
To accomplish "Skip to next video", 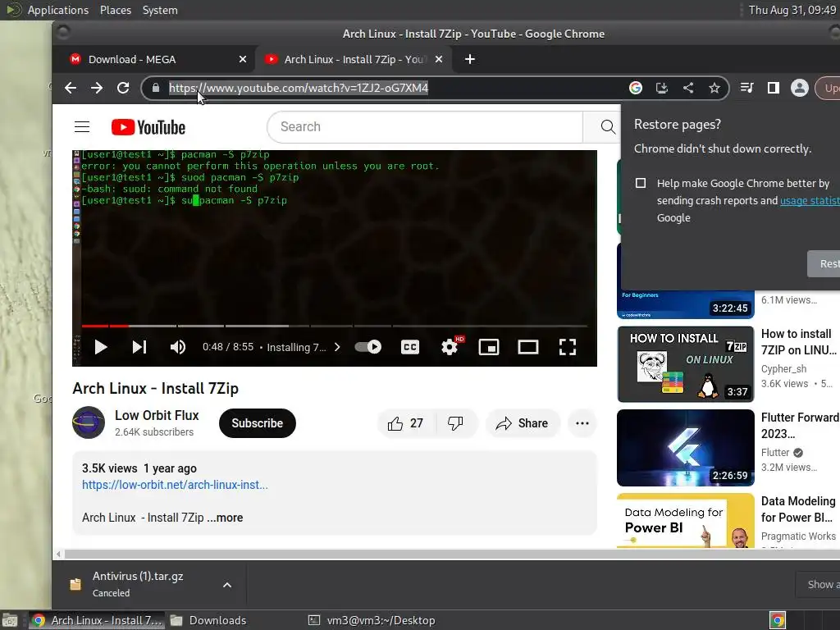I will coord(139,347).
